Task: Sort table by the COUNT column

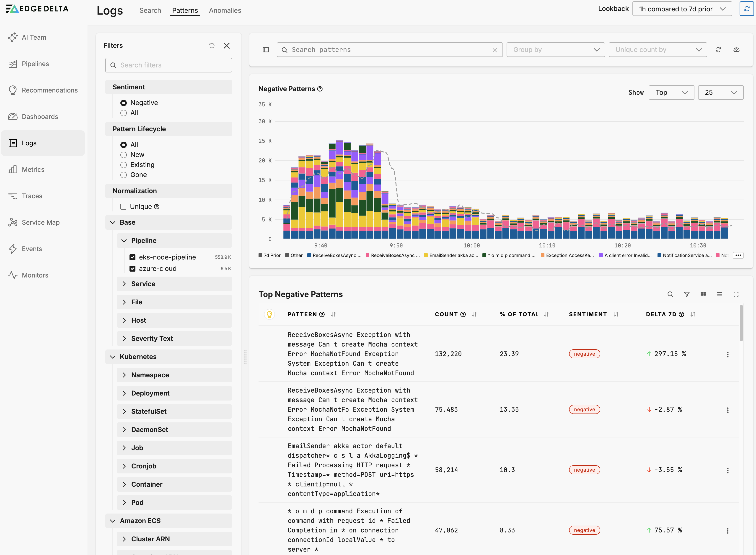Action: [474, 314]
